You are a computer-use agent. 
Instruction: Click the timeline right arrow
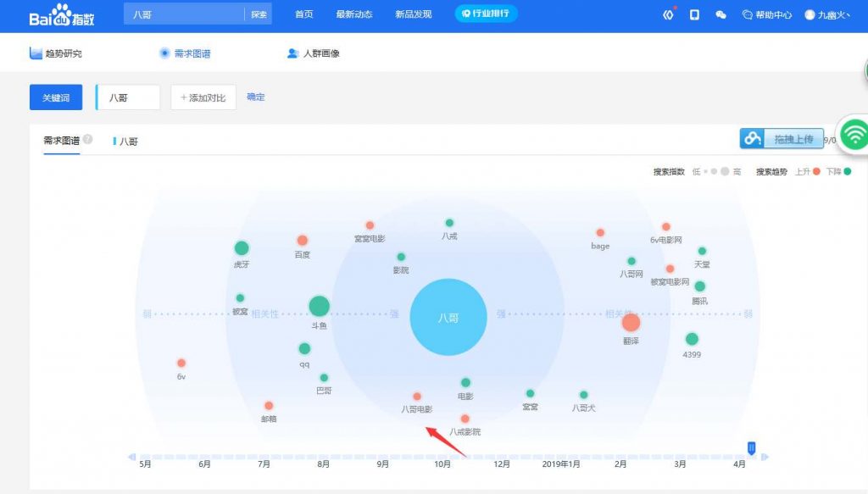[765, 457]
